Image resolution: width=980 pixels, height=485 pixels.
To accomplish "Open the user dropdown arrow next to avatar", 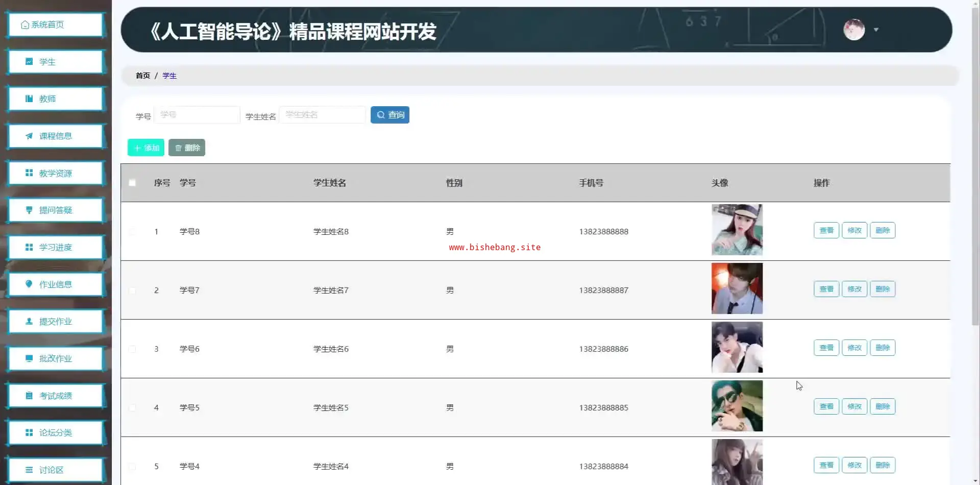I will pos(876,30).
